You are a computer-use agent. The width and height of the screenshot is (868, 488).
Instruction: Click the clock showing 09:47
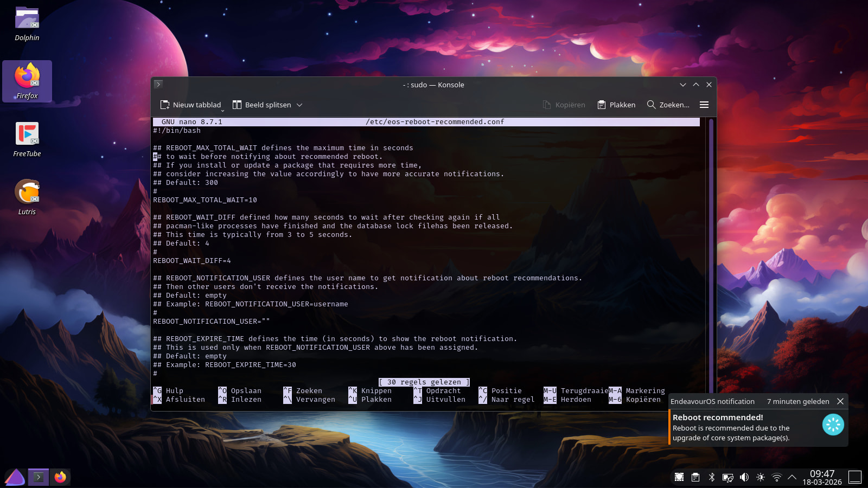coord(822,477)
